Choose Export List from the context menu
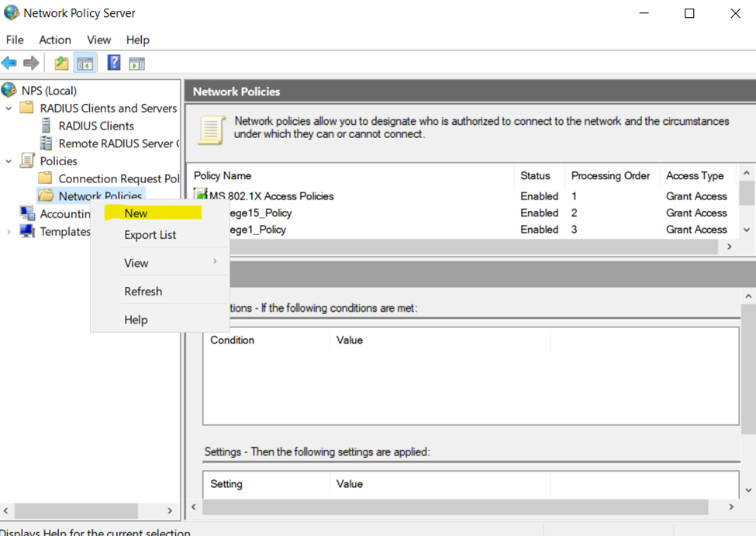This screenshot has height=536, width=756. [160, 235]
